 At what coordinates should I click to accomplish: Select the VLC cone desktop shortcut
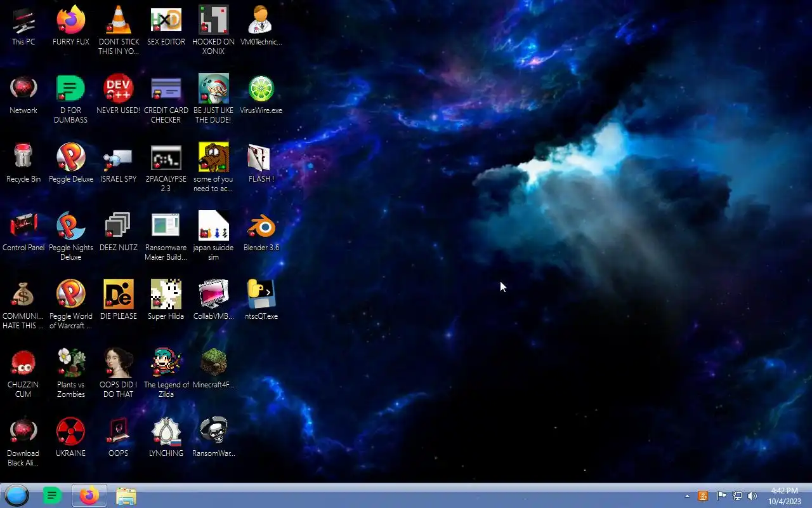(x=119, y=31)
